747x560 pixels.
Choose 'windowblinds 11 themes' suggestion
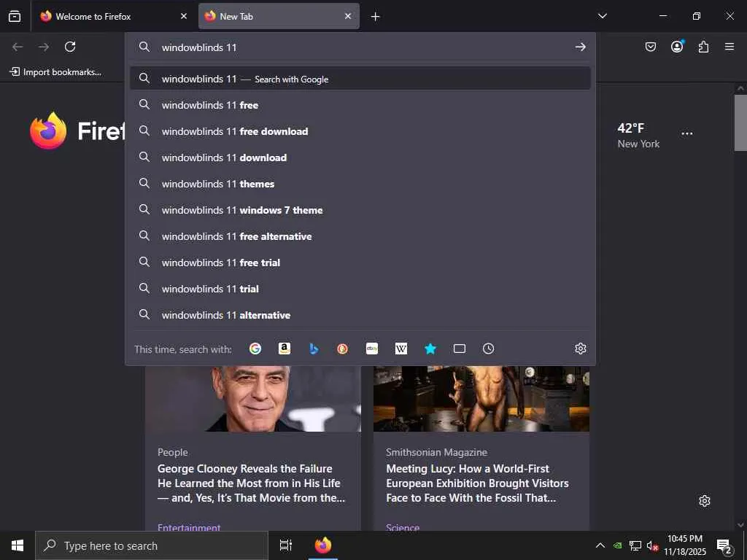click(360, 183)
